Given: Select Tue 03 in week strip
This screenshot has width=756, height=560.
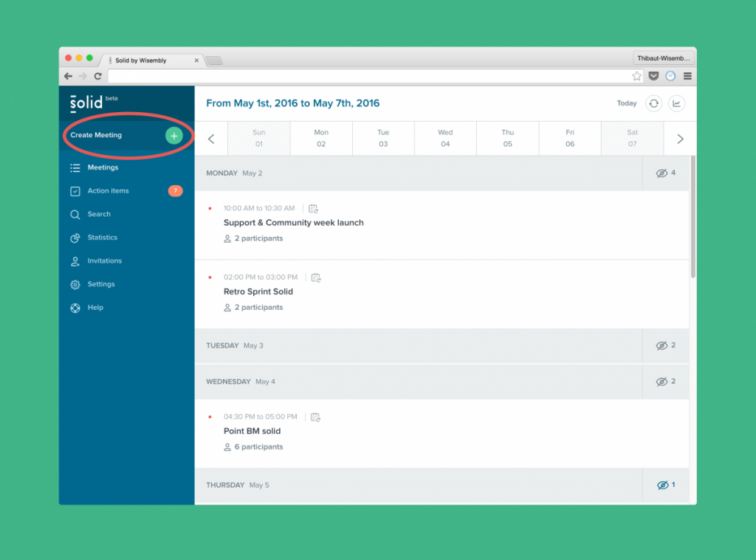Looking at the screenshot, I should [383, 138].
